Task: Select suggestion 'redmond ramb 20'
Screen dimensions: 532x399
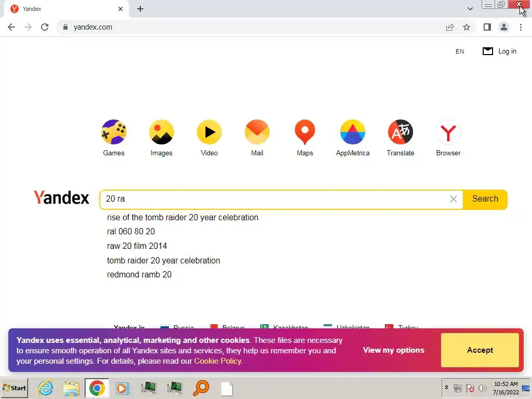Action: 139,274
